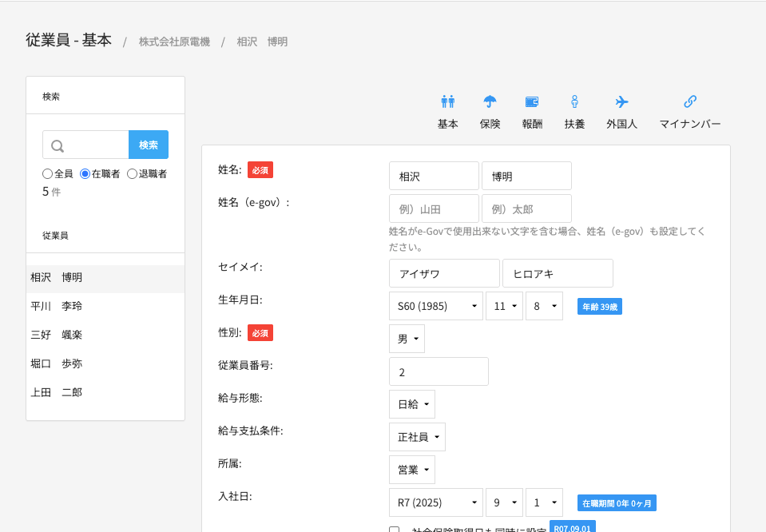766x532 pixels.
Task: Open the 入社日 year R7 (2025) dropdown
Action: click(x=436, y=502)
